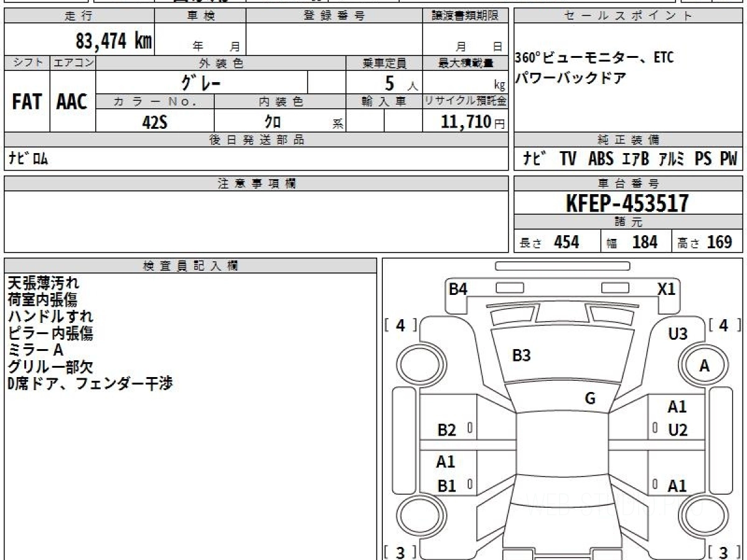This screenshot has width=747, height=560.
Task: Click the 走行 column header
Action: tap(78, 17)
